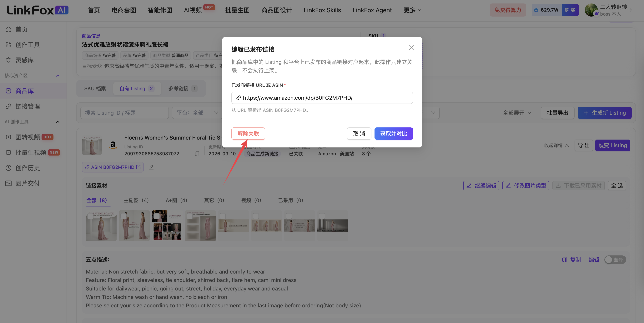Copy the Listing ID with copy icon

pyautogui.click(x=197, y=154)
